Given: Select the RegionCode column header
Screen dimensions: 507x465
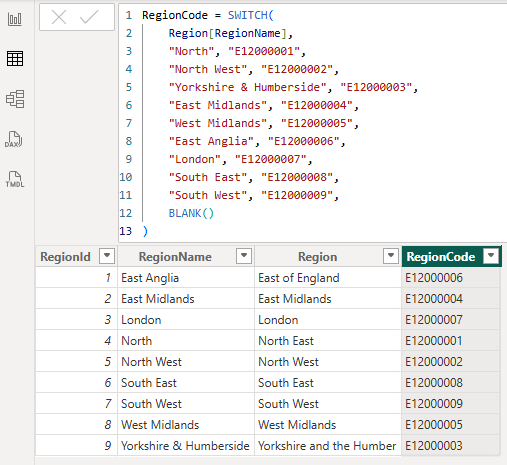Looking at the screenshot, I should point(451,256).
